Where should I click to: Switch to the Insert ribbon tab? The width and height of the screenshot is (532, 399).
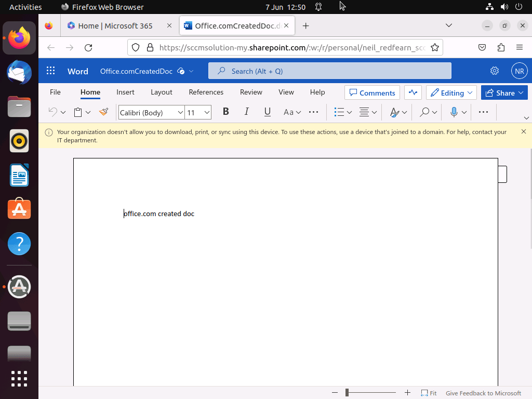tap(125, 92)
